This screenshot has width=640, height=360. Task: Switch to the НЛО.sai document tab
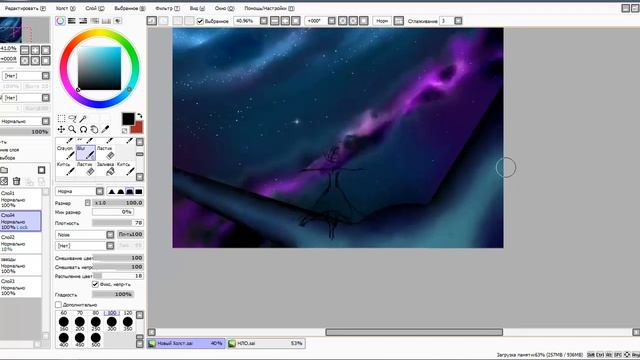(266, 343)
